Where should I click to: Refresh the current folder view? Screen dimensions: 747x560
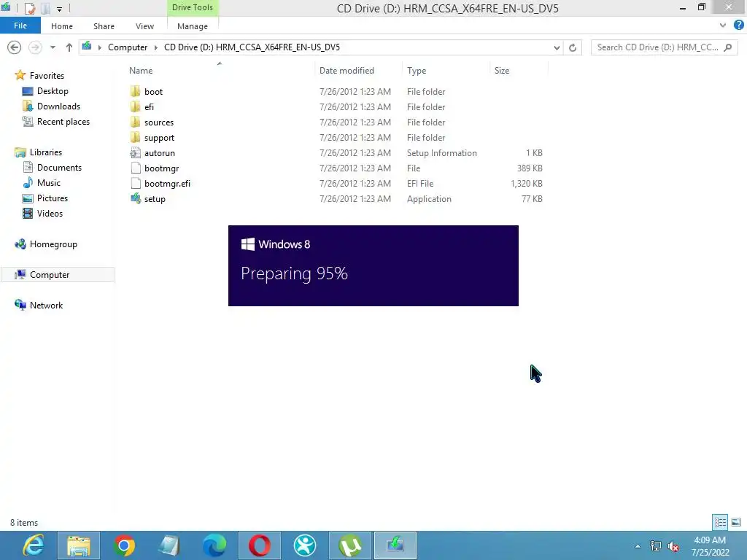(573, 47)
